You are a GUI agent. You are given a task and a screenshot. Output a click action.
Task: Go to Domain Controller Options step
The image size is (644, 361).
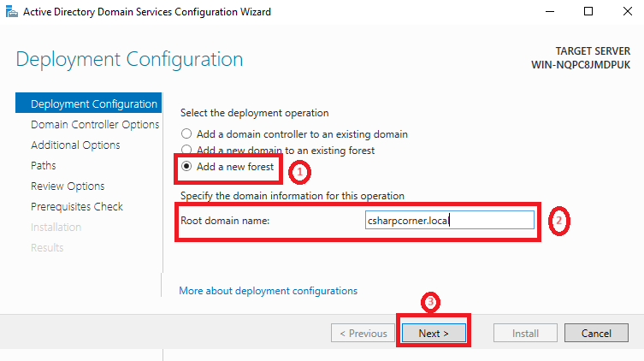tap(95, 124)
